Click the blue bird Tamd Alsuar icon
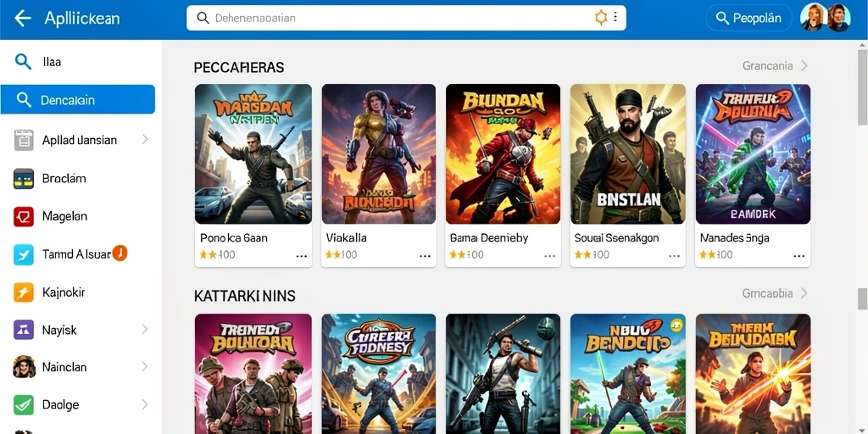This screenshot has width=868, height=434. click(x=24, y=254)
